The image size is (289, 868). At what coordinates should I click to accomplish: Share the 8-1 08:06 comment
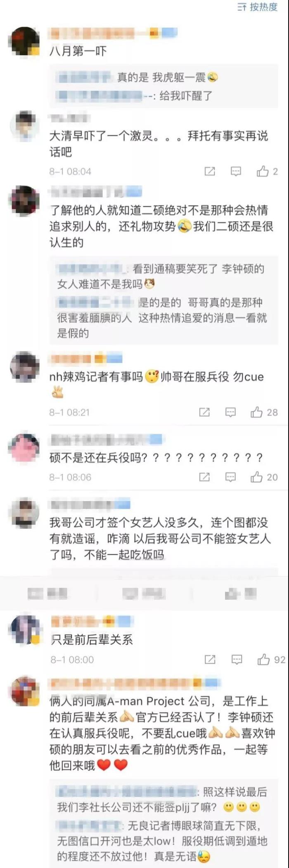pyautogui.click(x=204, y=477)
